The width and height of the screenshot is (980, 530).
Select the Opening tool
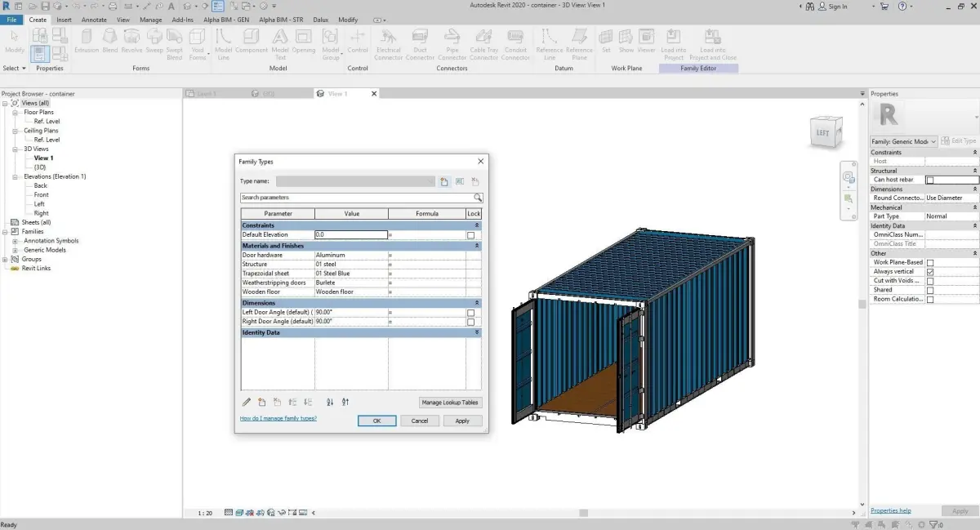pos(304,41)
